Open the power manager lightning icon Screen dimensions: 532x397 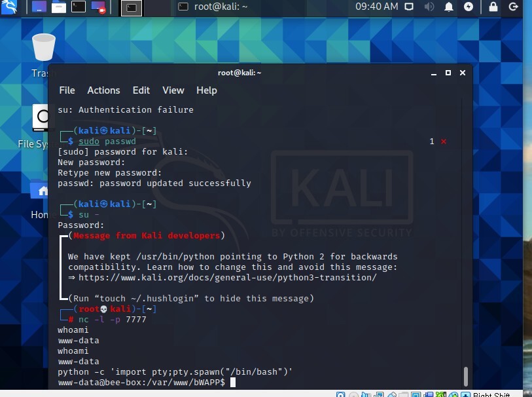(469, 7)
